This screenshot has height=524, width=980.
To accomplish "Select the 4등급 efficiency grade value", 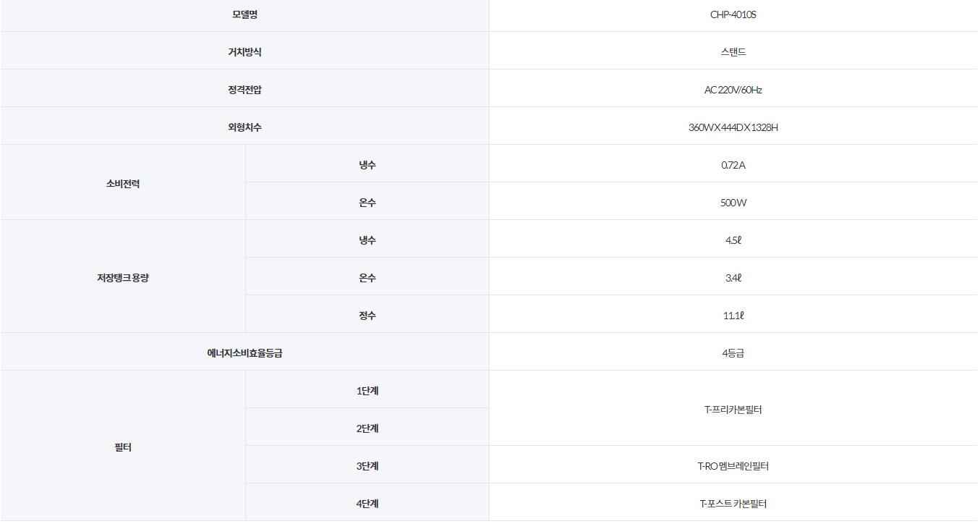I will (x=733, y=353).
